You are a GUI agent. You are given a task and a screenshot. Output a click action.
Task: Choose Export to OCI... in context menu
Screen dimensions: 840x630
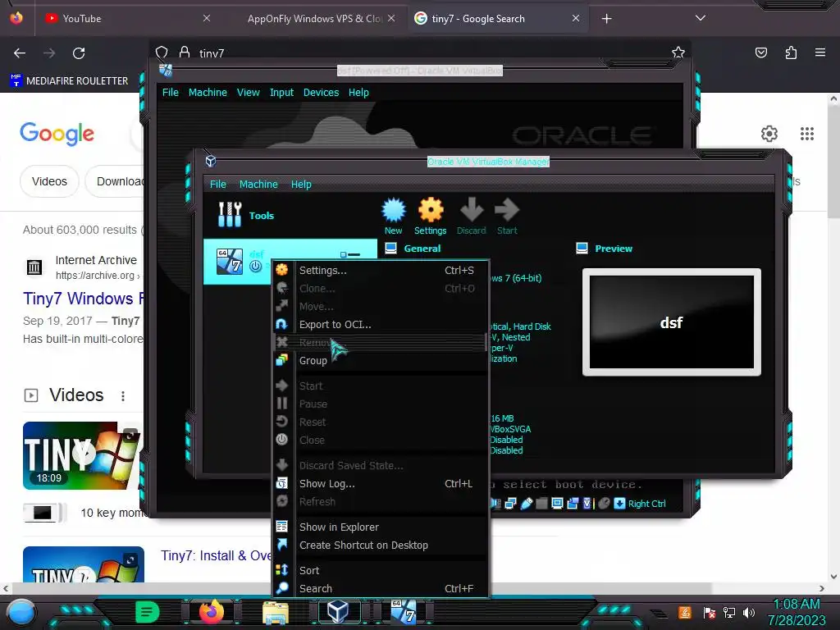coord(381,325)
